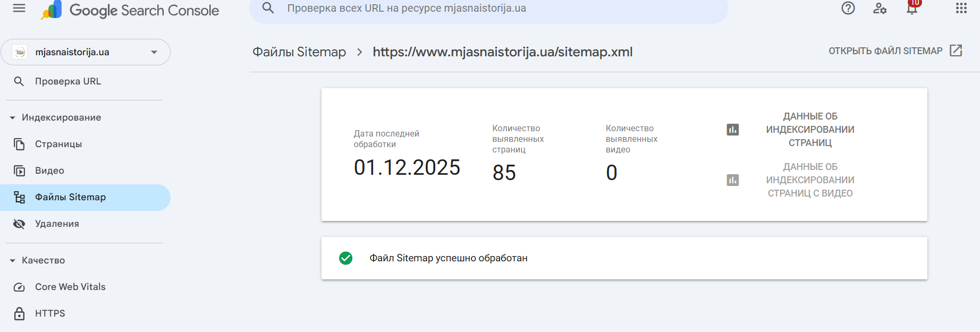Open users and permissions settings icon
The width and height of the screenshot is (980, 332).
(x=880, y=8)
